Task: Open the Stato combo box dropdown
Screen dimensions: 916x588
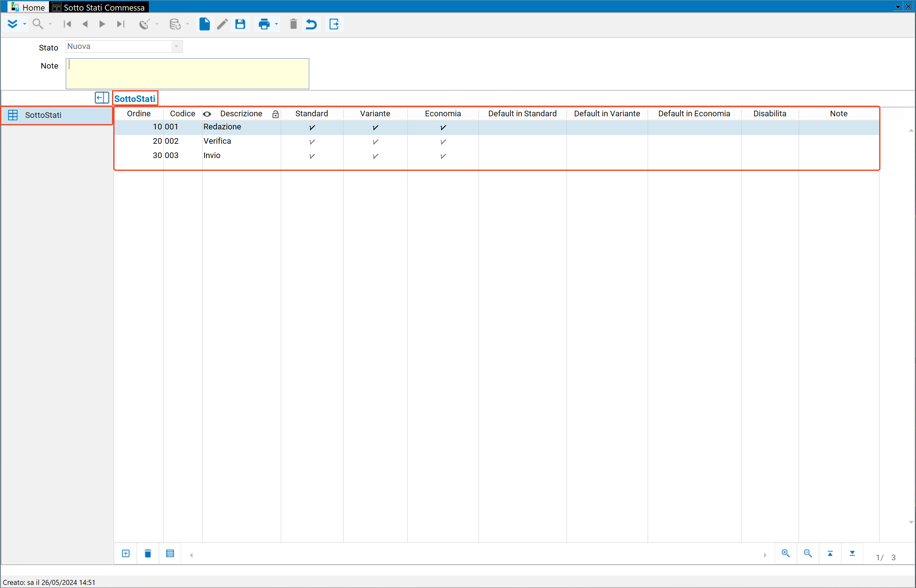Action: [x=176, y=46]
